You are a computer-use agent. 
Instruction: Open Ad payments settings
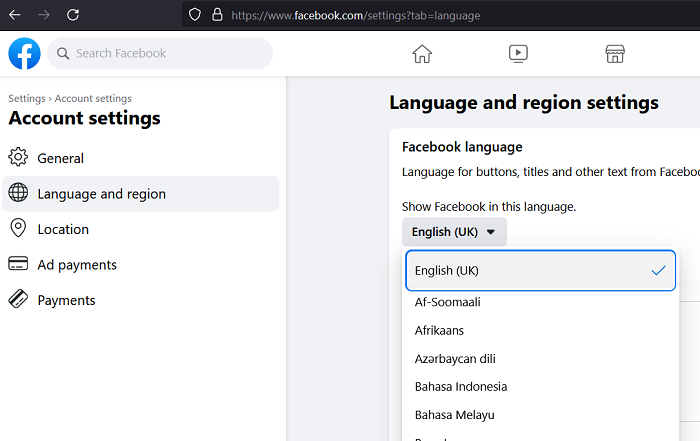[x=77, y=265]
